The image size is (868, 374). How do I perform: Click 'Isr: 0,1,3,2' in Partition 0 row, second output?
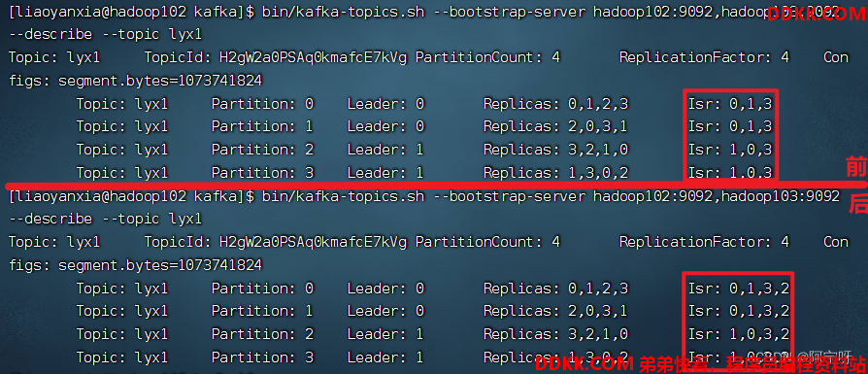(x=739, y=289)
